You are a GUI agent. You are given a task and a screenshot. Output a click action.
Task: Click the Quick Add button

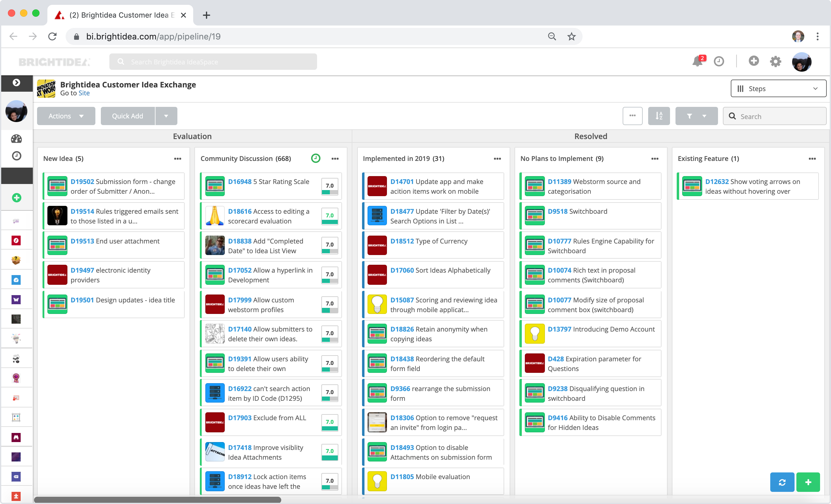click(x=128, y=116)
